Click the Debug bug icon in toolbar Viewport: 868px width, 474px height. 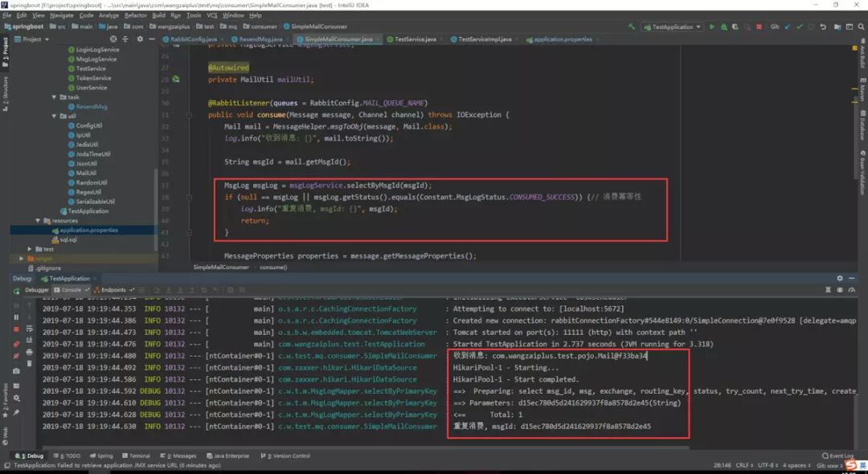723,27
